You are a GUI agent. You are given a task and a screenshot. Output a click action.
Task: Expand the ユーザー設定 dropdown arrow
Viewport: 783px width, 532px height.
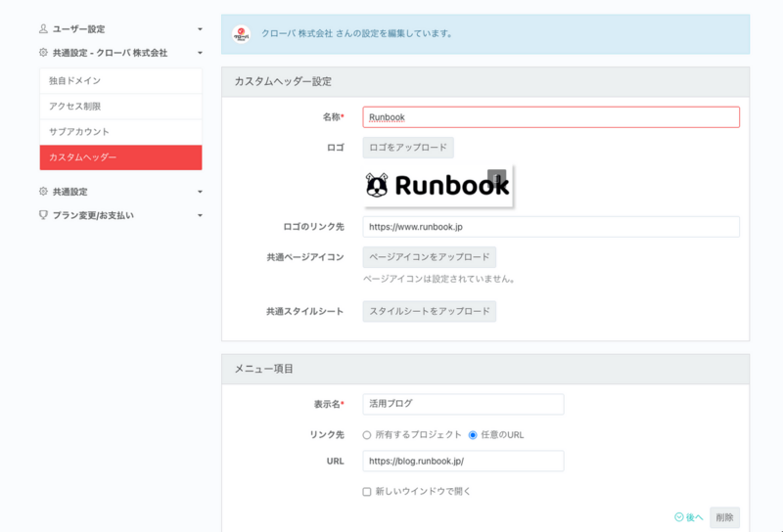pos(200,29)
